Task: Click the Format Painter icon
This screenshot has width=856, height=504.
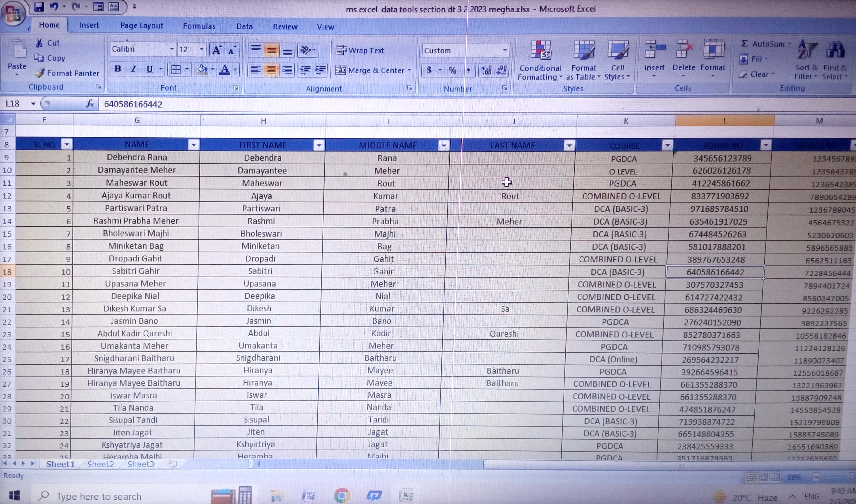Action: point(40,73)
